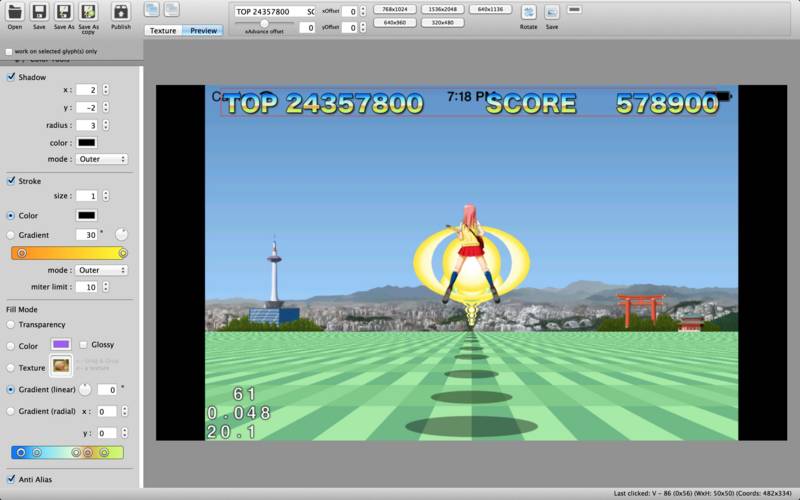
Task: Click the Save As copy icon
Action: tap(88, 12)
